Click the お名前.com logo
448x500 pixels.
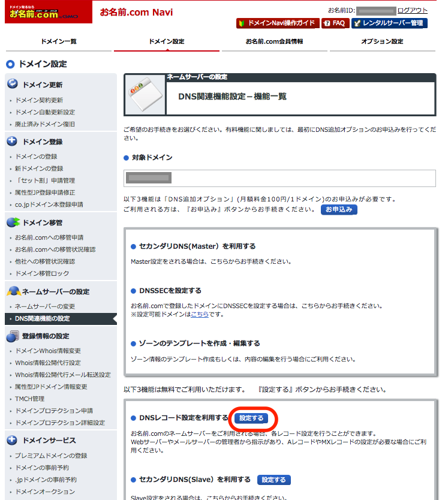pyautogui.click(x=48, y=12)
